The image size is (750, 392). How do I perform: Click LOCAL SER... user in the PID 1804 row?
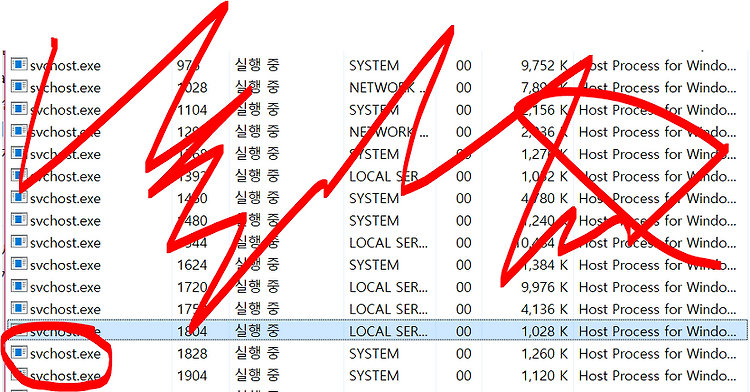[x=388, y=331]
